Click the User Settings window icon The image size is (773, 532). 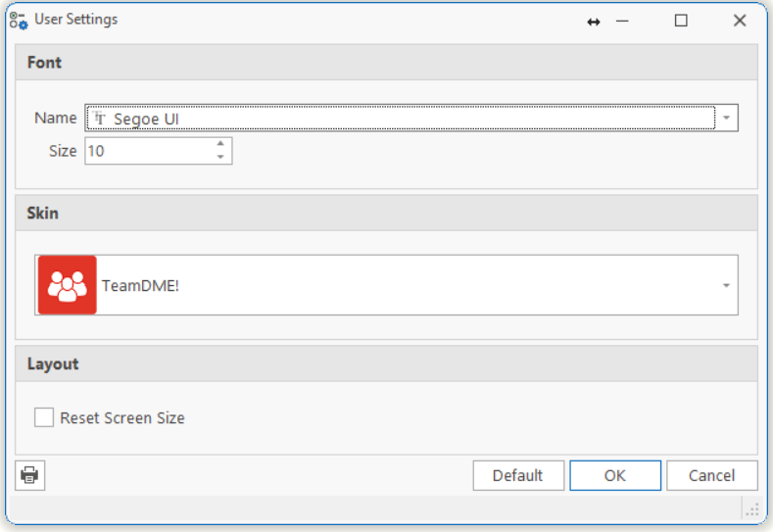coord(19,21)
